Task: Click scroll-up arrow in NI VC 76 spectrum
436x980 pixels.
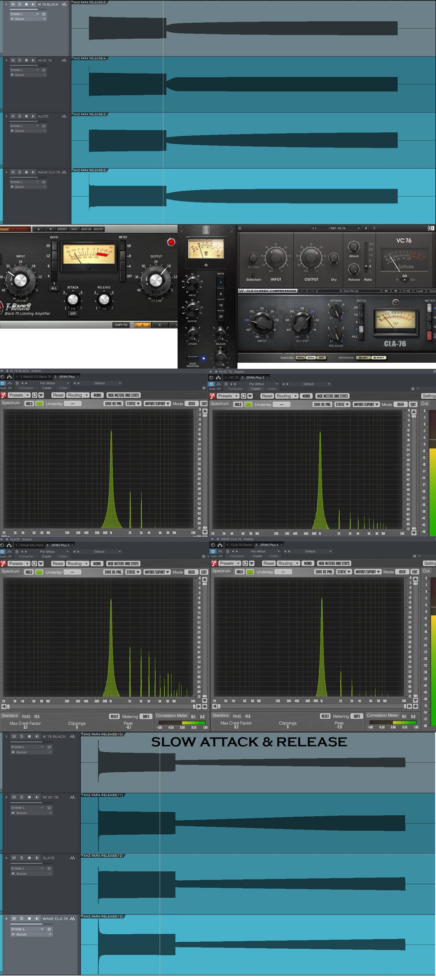Action: coord(414,412)
